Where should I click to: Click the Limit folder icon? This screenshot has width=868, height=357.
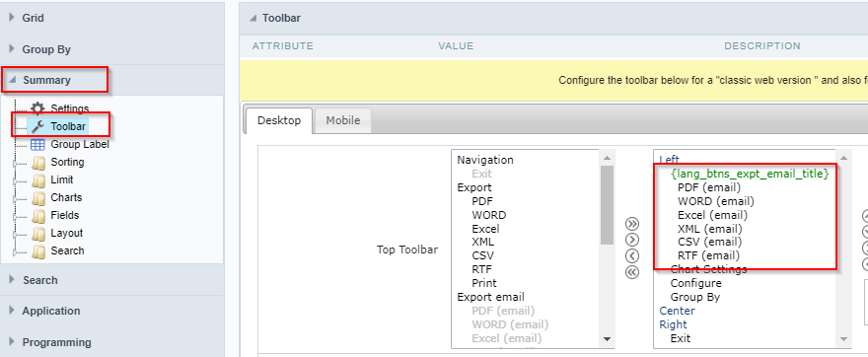click(38, 179)
